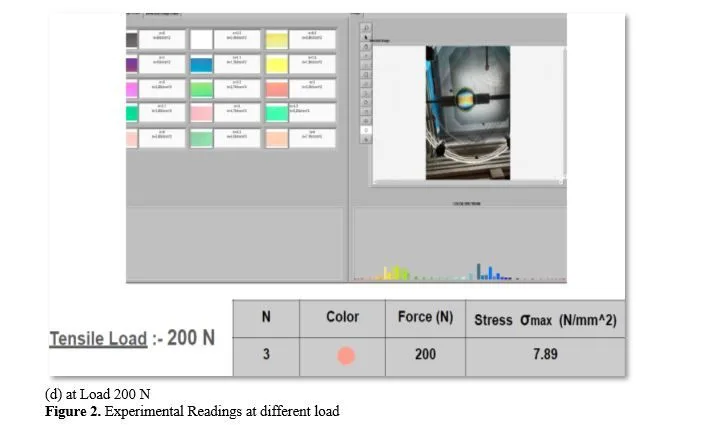This screenshot has height=430, width=712.
Task: Click the Force cell value '200'
Action: 425,354
